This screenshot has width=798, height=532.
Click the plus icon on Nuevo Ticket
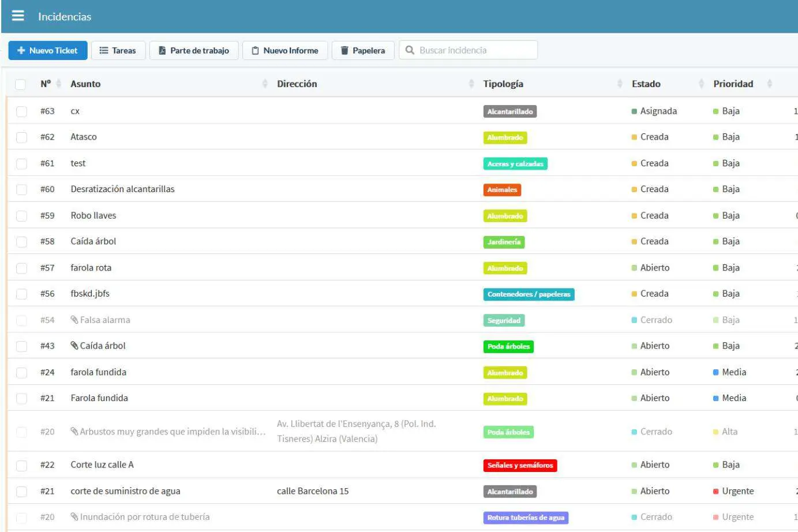click(21, 51)
